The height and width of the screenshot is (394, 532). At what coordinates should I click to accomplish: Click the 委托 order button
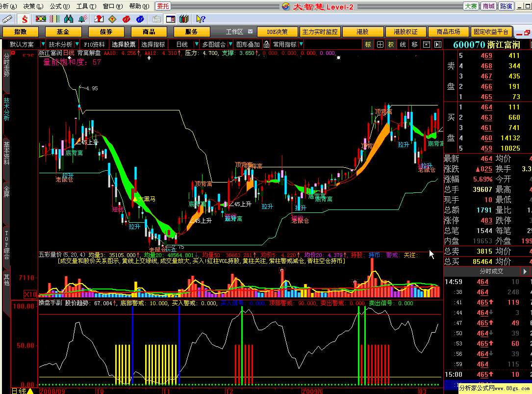[x=163, y=6]
